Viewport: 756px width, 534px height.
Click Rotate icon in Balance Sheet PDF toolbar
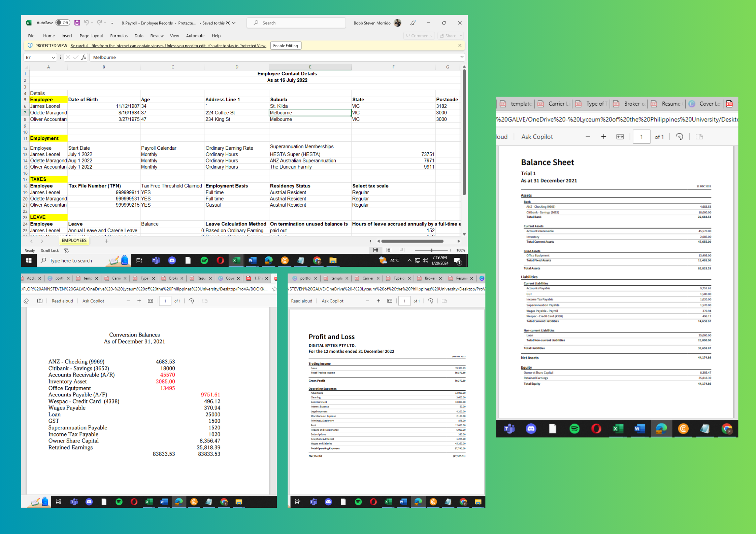679,137
